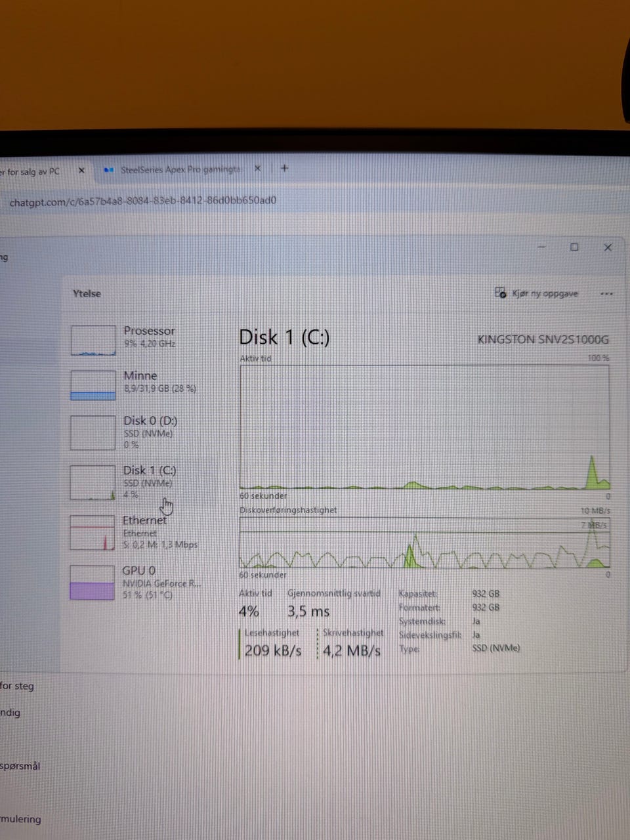Click the Diskoverføringshastighet transfer graph
This screenshot has height=840, width=630.
pos(425,543)
